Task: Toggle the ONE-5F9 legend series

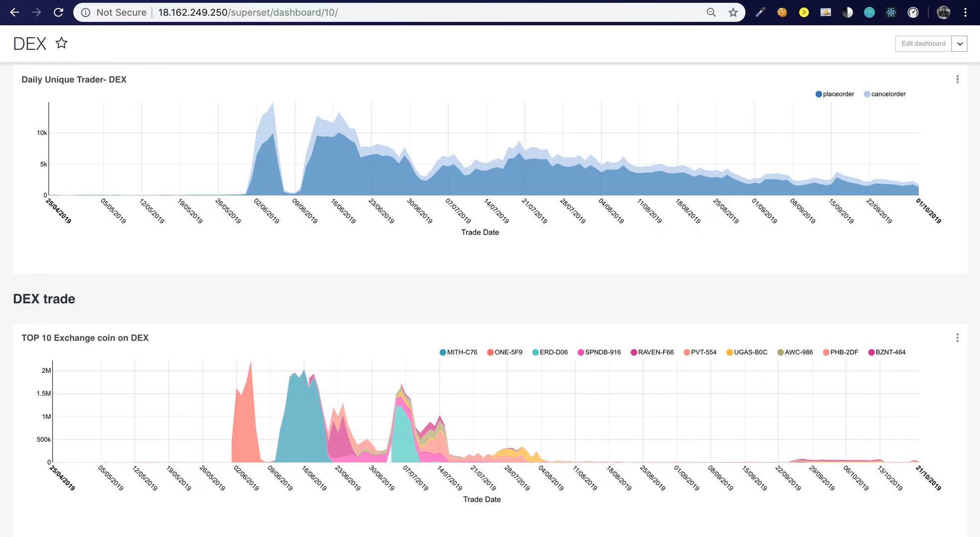Action: pyautogui.click(x=505, y=353)
